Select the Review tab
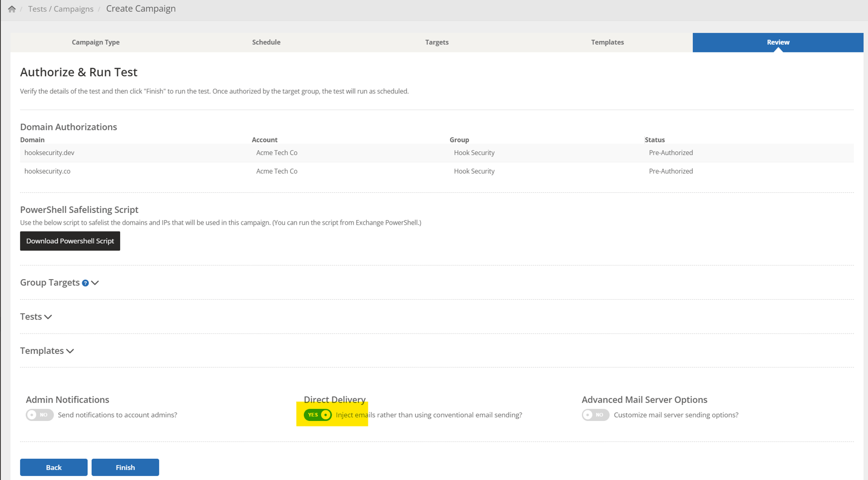Viewport: 868px width, 480px height. [778, 42]
